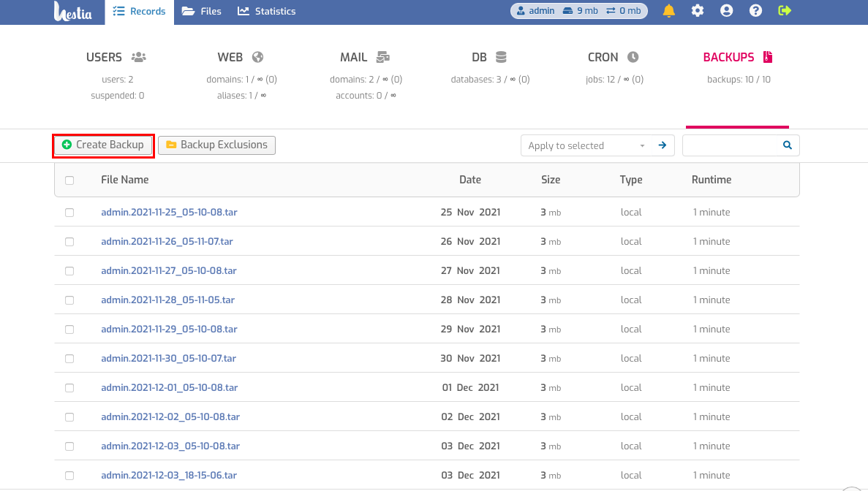Check the box for admin.2021-12-03_05-10-08.tar

click(69, 446)
